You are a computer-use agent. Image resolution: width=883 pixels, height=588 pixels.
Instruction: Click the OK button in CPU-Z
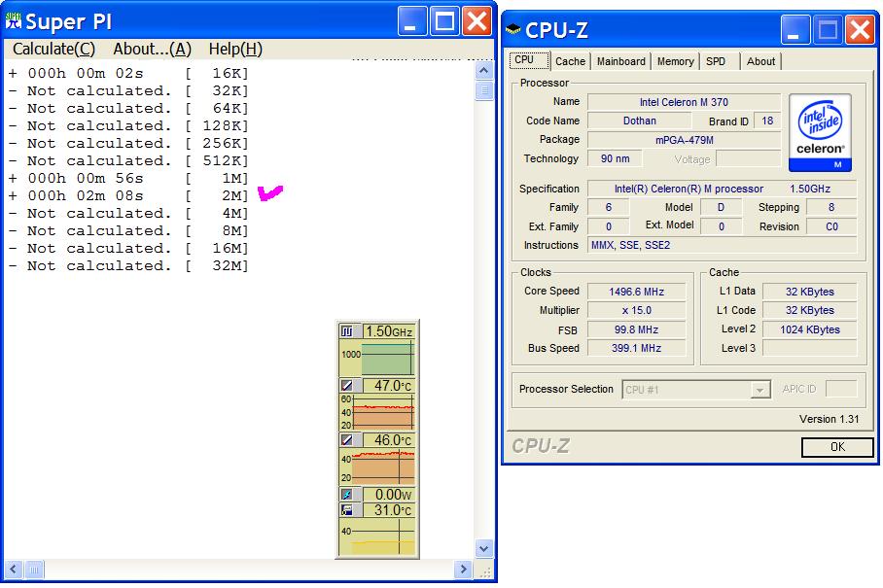[837, 447]
